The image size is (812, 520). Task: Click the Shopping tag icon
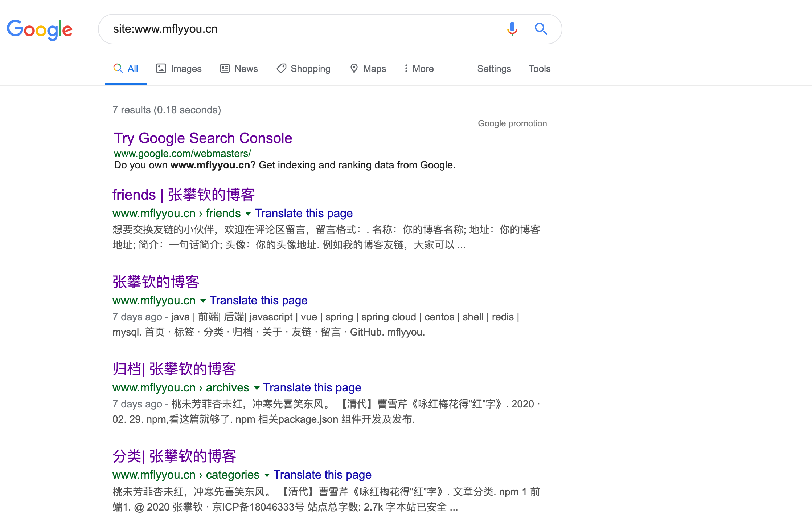(x=281, y=68)
